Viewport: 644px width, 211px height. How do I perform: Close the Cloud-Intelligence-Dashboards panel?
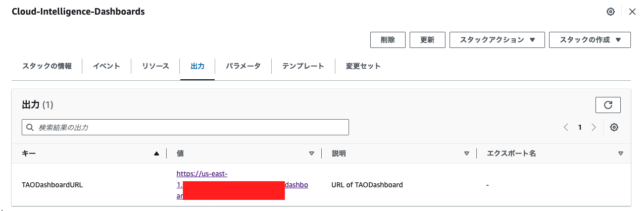click(632, 12)
